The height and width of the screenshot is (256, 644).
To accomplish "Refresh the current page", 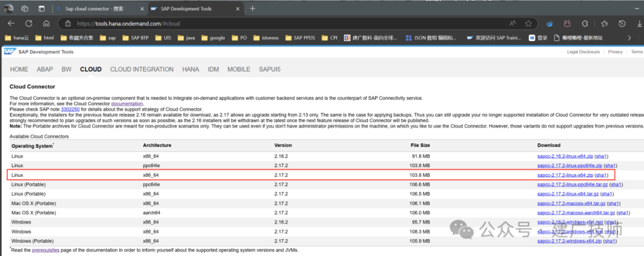I will [29, 23].
